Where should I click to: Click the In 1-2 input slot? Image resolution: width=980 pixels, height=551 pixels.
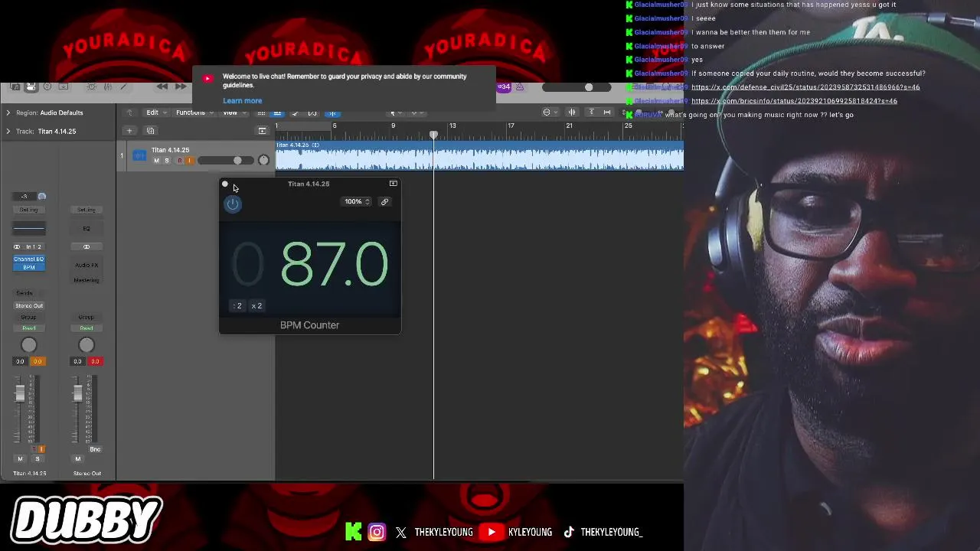click(28, 246)
